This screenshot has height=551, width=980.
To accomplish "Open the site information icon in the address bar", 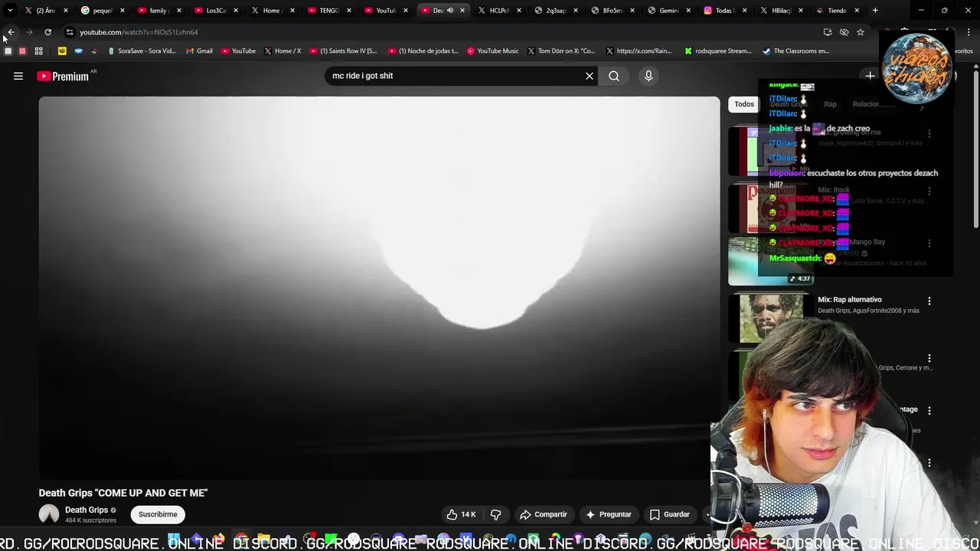I will [x=70, y=32].
